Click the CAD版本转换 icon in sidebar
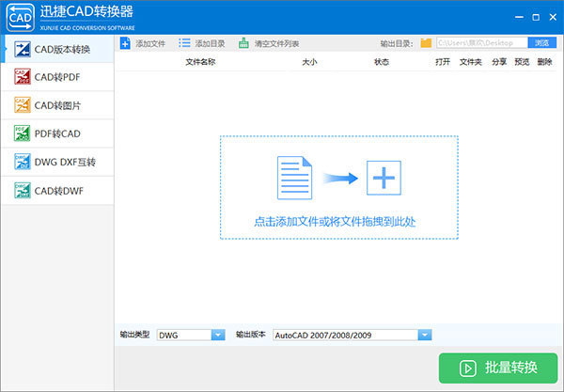Viewport: 564px width, 392px height. tap(23, 49)
